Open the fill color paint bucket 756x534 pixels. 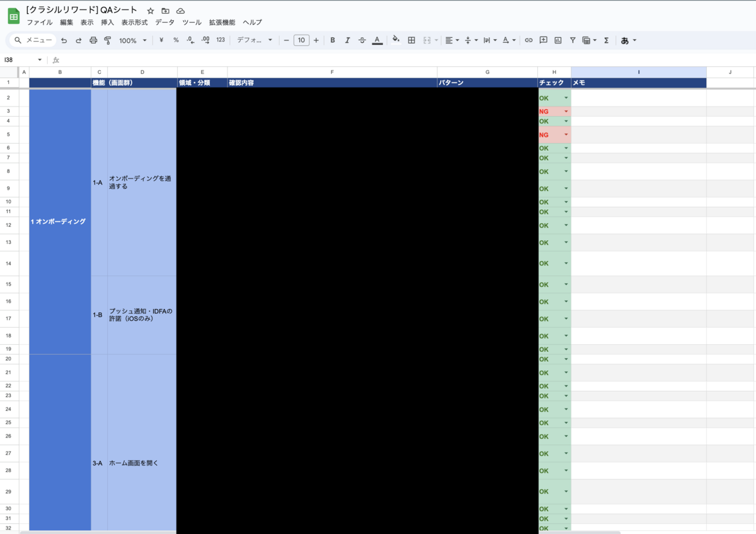click(x=396, y=40)
